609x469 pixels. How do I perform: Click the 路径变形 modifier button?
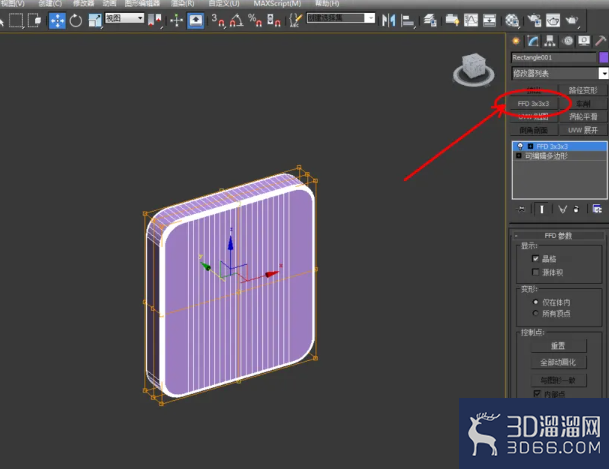[583, 90]
